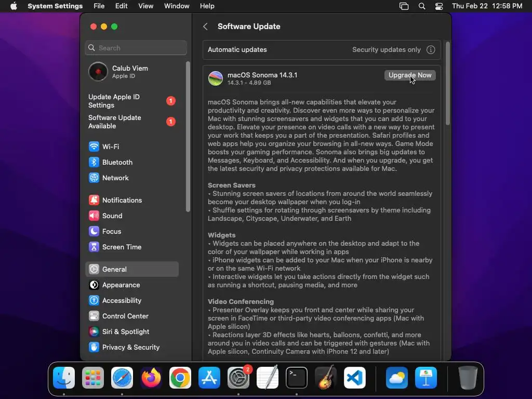
Task: Open Trash from the Dock
Action: tap(468, 378)
